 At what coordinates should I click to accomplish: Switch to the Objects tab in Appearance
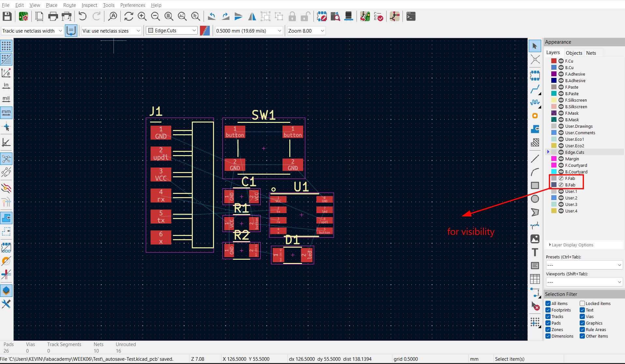574,52
